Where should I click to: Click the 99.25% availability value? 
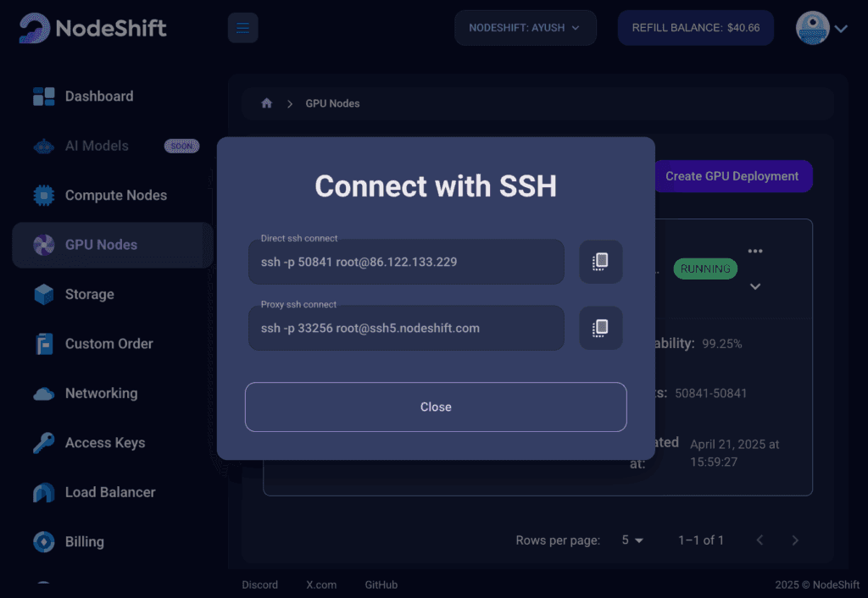[722, 344]
